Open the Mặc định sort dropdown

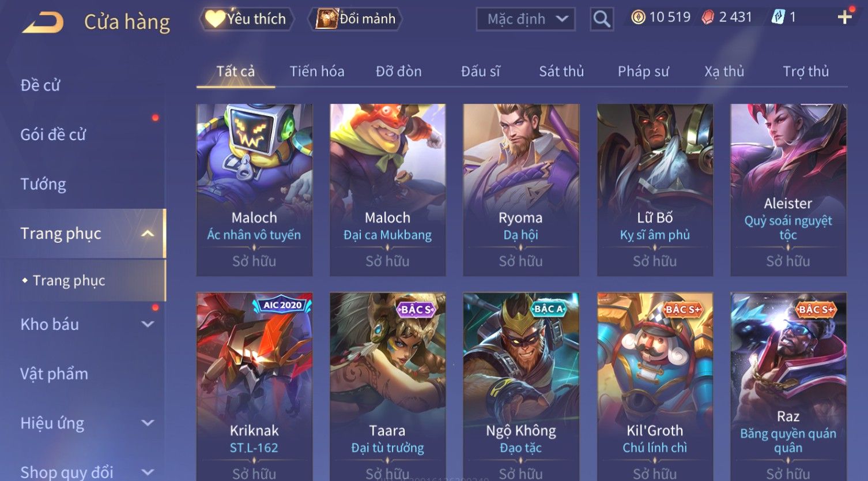click(526, 19)
